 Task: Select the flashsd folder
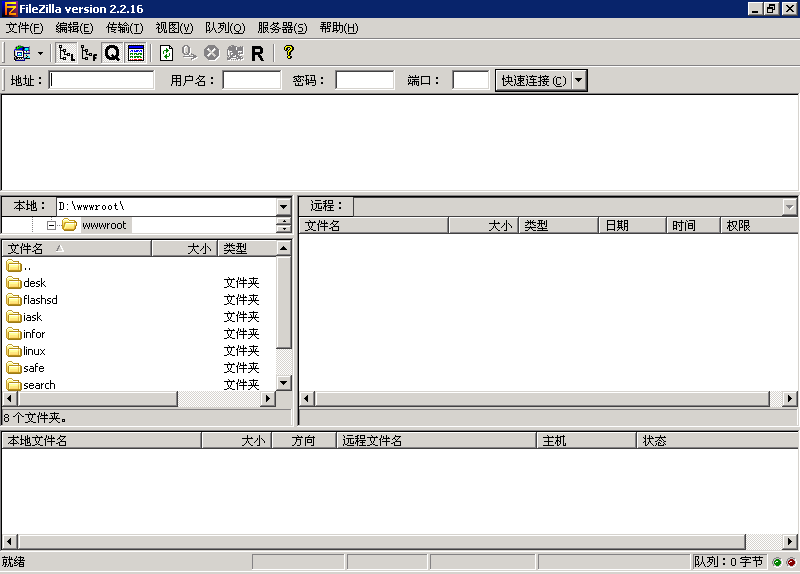point(32,300)
